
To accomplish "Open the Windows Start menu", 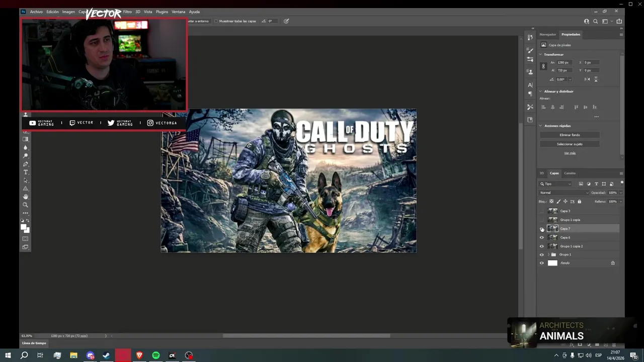I will click(x=8, y=355).
